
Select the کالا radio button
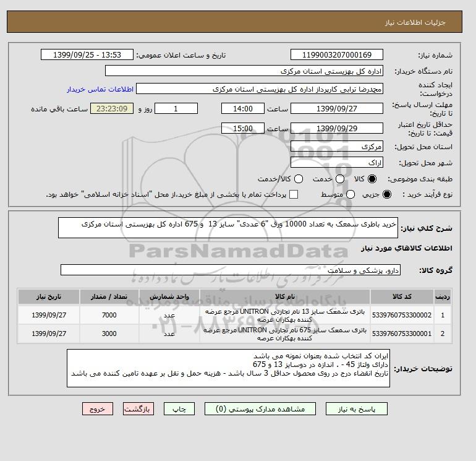point(372,179)
